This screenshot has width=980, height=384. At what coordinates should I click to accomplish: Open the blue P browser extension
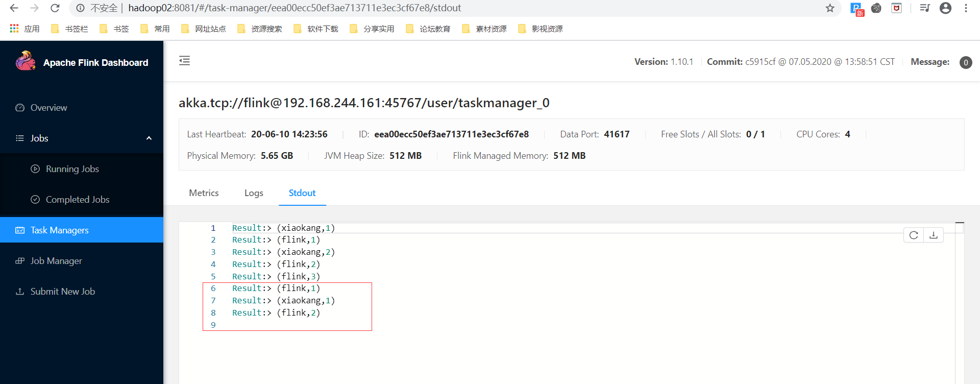click(857, 9)
